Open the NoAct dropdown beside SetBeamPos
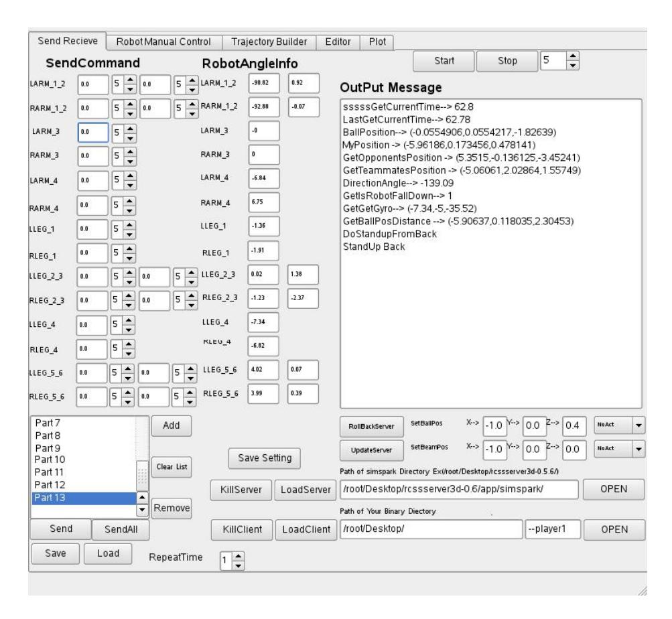The image size is (672, 619). click(x=619, y=449)
